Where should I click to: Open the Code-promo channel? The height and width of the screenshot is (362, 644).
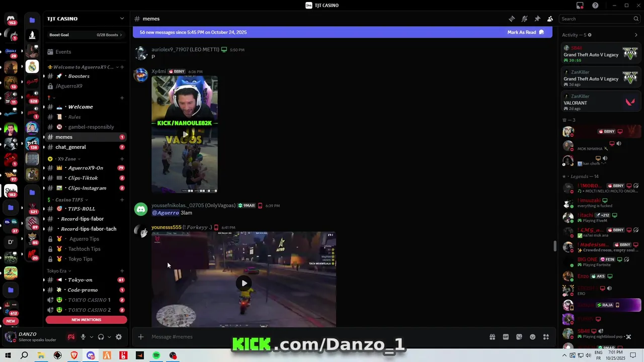[x=86, y=290]
